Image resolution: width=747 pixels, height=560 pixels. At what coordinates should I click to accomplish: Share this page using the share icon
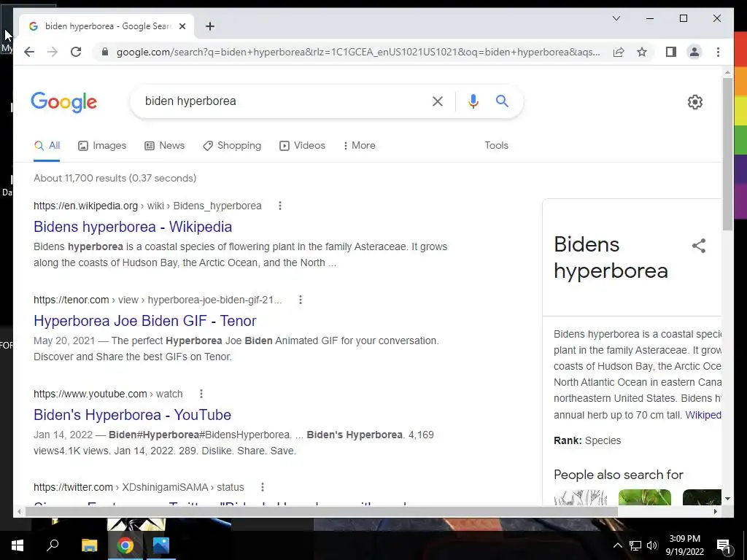point(619,52)
